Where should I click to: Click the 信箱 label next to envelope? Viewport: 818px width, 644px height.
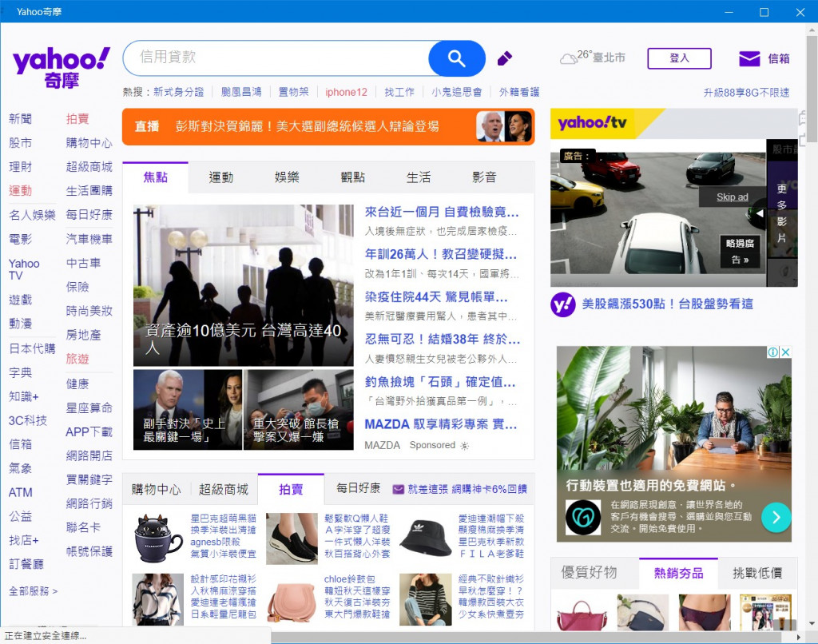point(779,58)
